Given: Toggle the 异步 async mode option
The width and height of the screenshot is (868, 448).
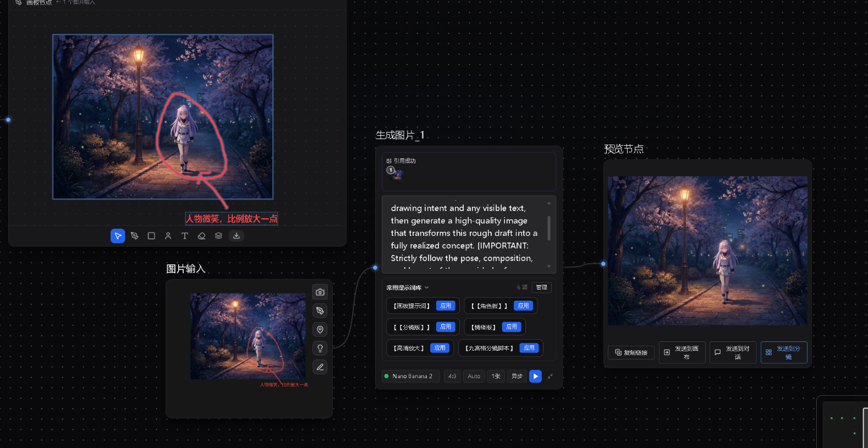Looking at the screenshot, I should (x=517, y=376).
